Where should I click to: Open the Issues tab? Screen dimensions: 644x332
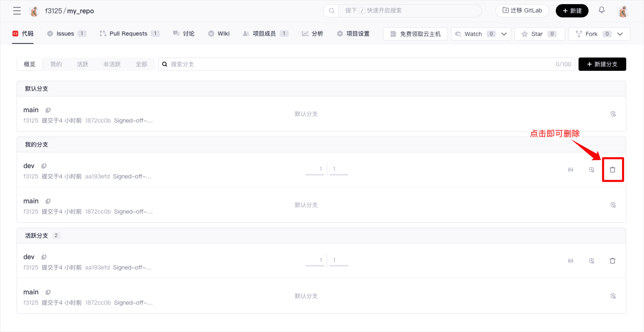click(x=65, y=34)
